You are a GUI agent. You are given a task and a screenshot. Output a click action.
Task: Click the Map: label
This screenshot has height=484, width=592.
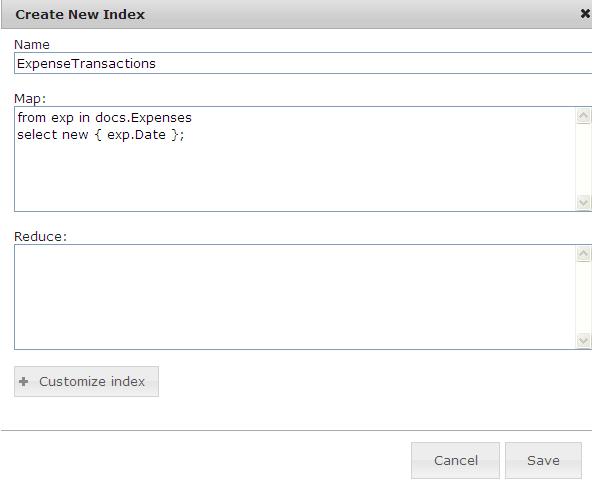tap(30, 99)
